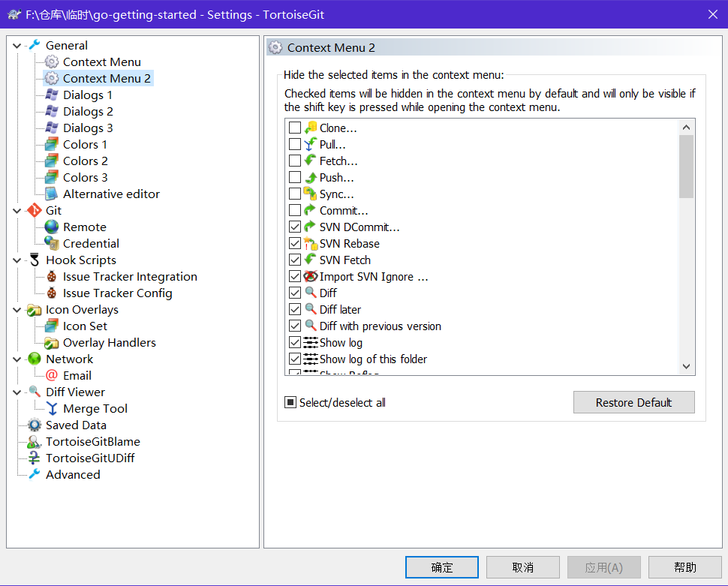Click the Overlay Handlers folder icon
This screenshot has height=586, width=728.
52,343
